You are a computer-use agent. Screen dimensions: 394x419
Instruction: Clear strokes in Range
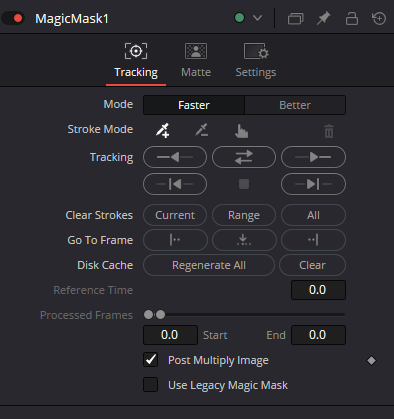244,215
